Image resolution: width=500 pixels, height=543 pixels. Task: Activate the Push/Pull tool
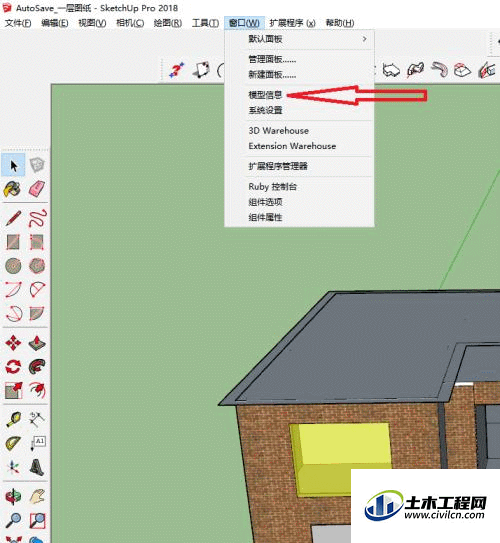(x=37, y=343)
